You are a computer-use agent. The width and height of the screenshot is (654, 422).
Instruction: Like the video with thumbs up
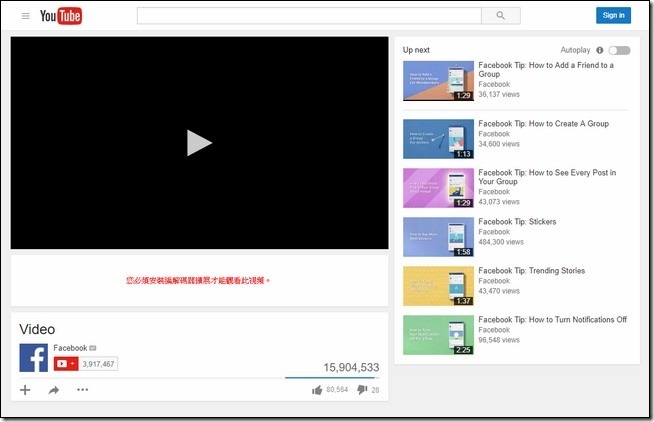tap(317, 390)
